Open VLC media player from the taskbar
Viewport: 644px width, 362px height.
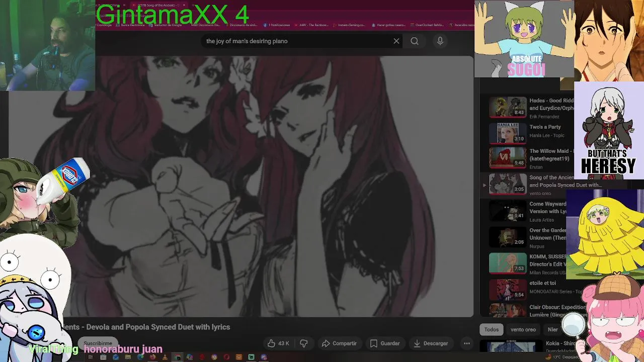pos(165,357)
